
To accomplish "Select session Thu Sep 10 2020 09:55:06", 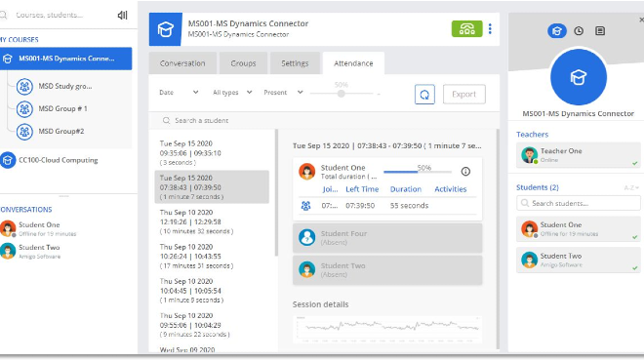I will (212, 325).
